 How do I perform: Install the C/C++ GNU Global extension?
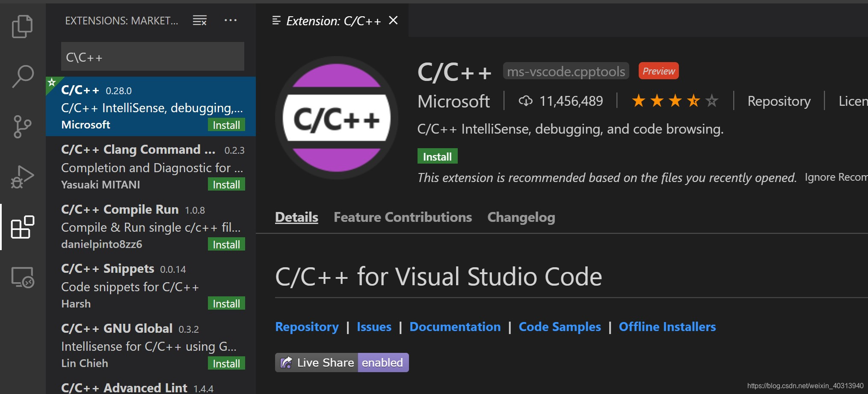(x=226, y=364)
